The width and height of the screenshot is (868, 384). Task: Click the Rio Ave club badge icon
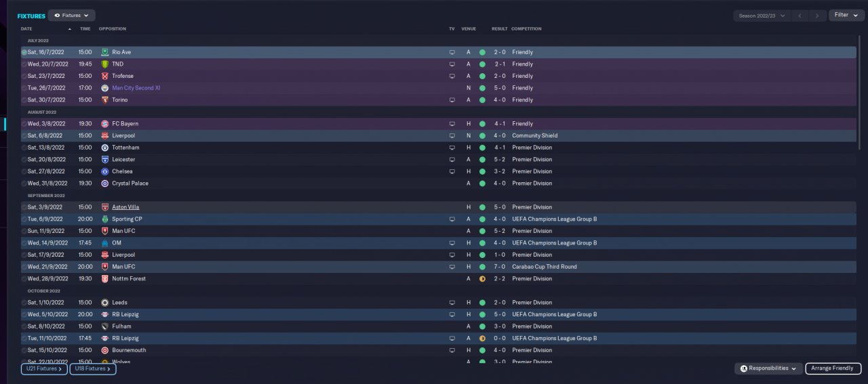point(104,52)
